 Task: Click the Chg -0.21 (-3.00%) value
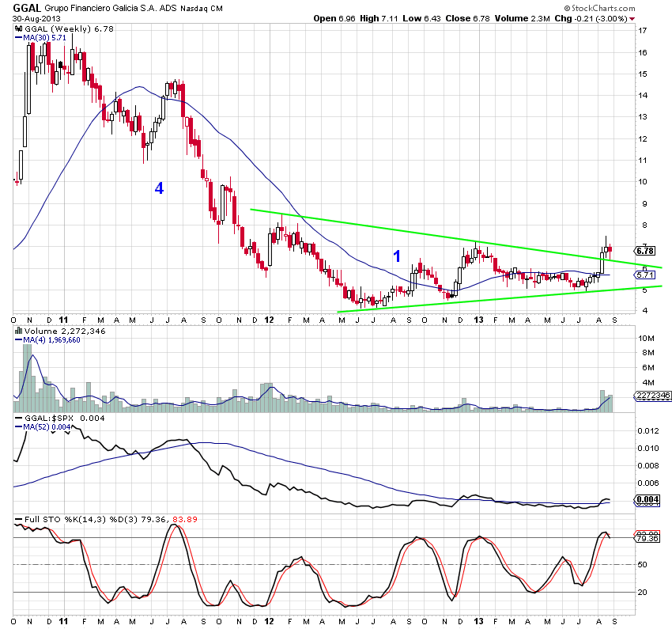[x=591, y=18]
